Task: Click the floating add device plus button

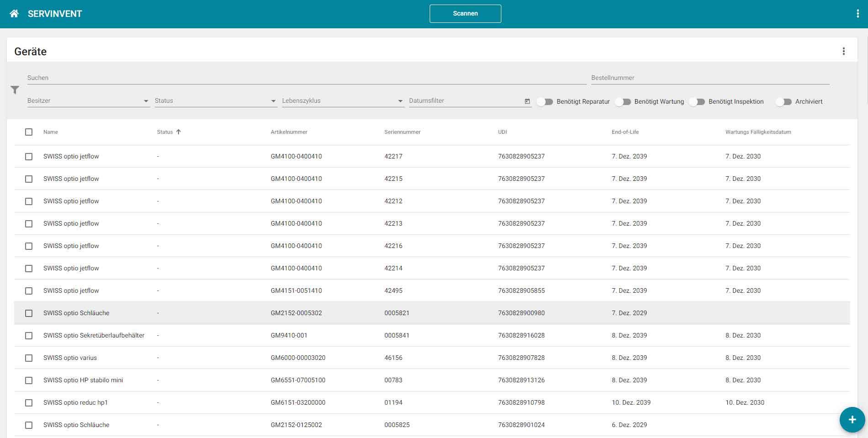Action: tap(852, 419)
